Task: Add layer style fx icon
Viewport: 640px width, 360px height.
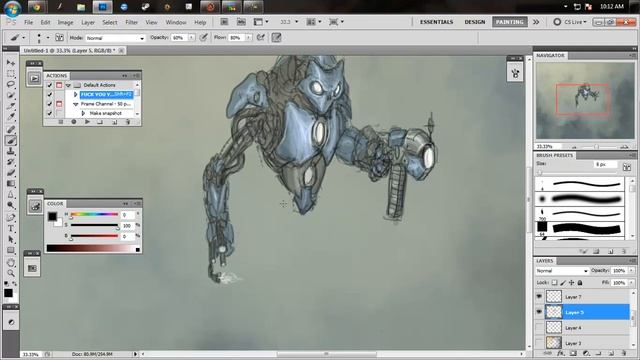Action: tap(560, 353)
